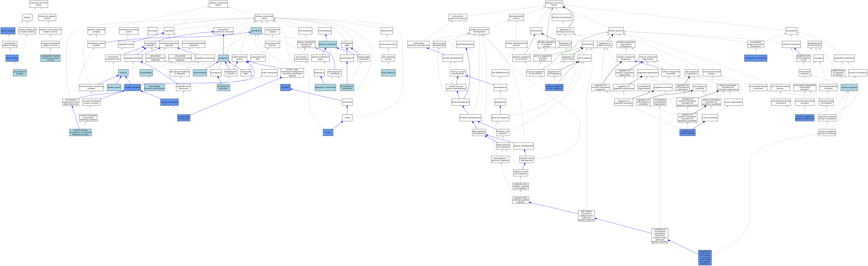
Task: Select the blue 'Z disc' node
Action: tap(328, 132)
